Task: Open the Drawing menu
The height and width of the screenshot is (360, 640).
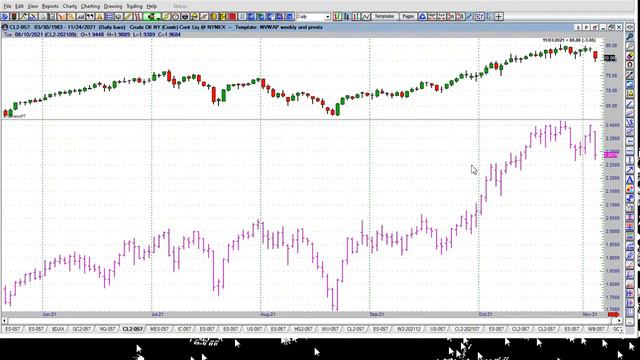Action: click(113, 7)
